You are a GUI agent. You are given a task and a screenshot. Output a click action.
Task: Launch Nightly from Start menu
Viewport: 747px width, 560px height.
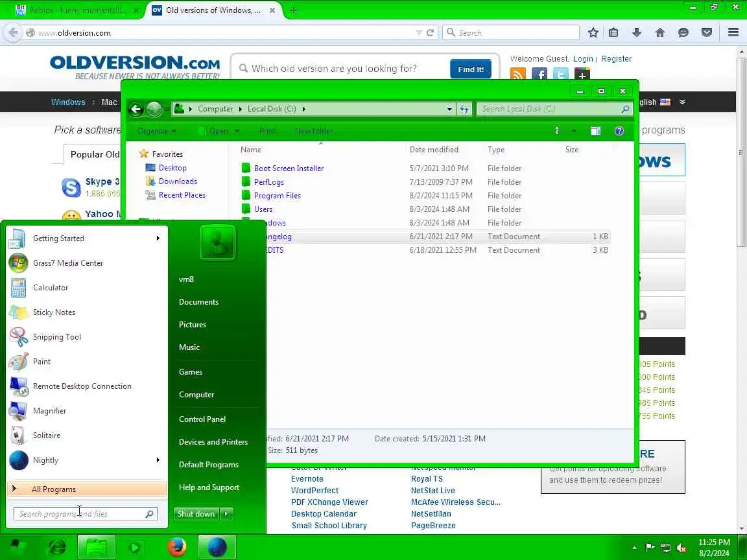[86, 460]
